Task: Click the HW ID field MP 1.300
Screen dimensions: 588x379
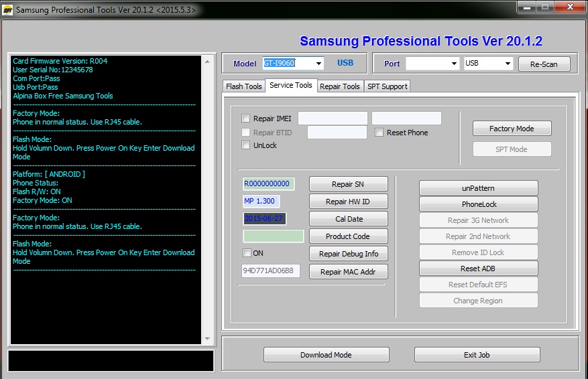Action: (261, 201)
